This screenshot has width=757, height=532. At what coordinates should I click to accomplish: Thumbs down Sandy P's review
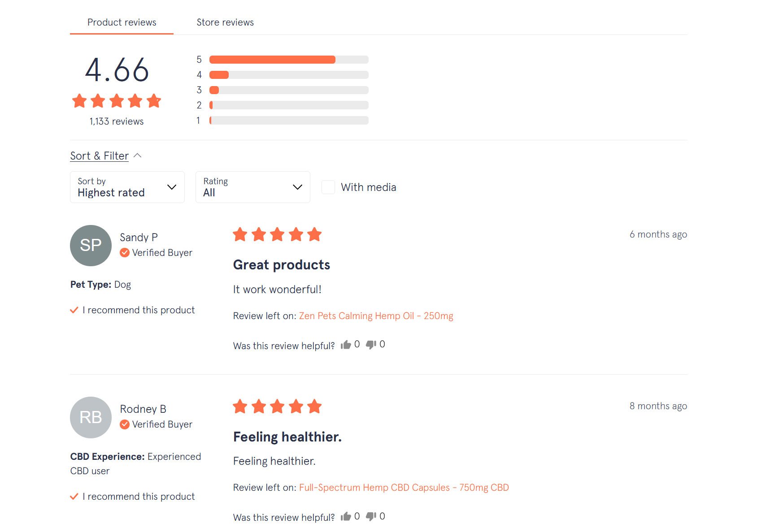[x=371, y=345]
